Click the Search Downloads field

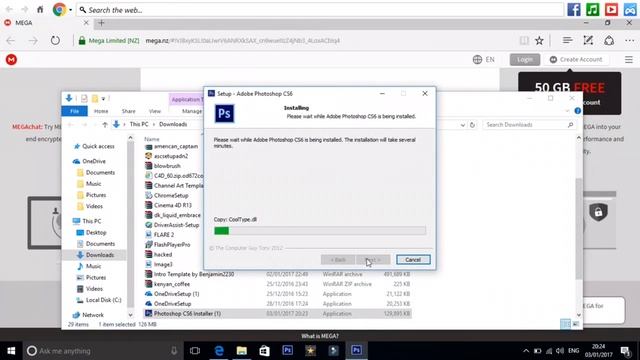coord(529,124)
